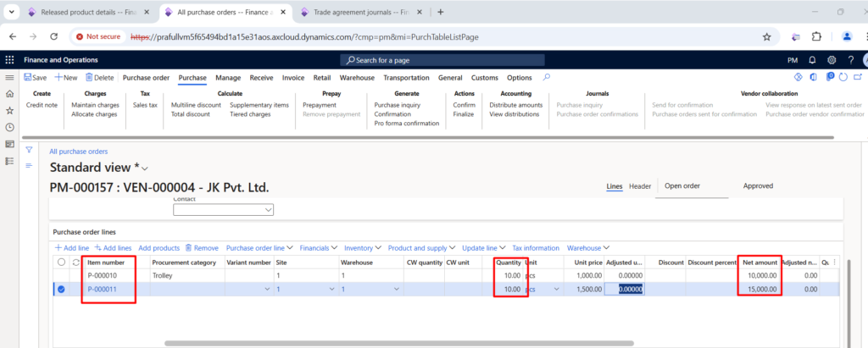Click Distribute amounts
The image size is (868, 348).
coord(516,105)
